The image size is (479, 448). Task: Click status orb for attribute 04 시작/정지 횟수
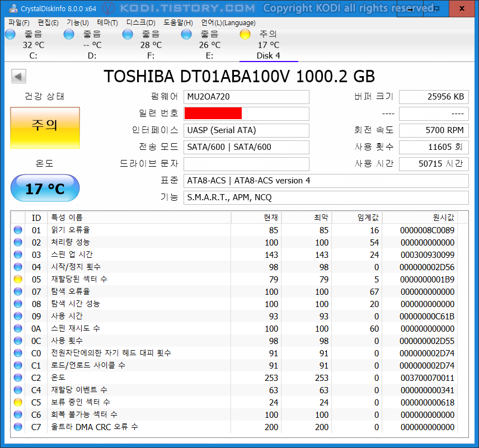pyautogui.click(x=18, y=267)
